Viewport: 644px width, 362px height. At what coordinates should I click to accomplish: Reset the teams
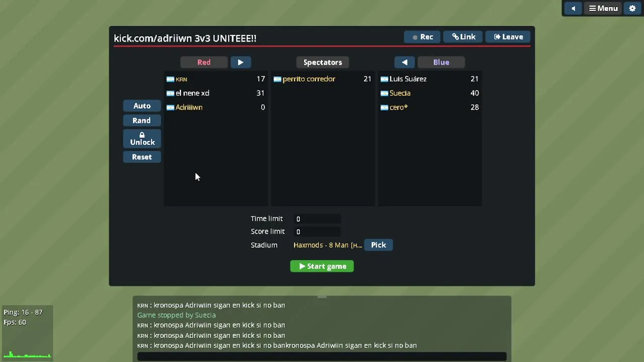click(142, 157)
